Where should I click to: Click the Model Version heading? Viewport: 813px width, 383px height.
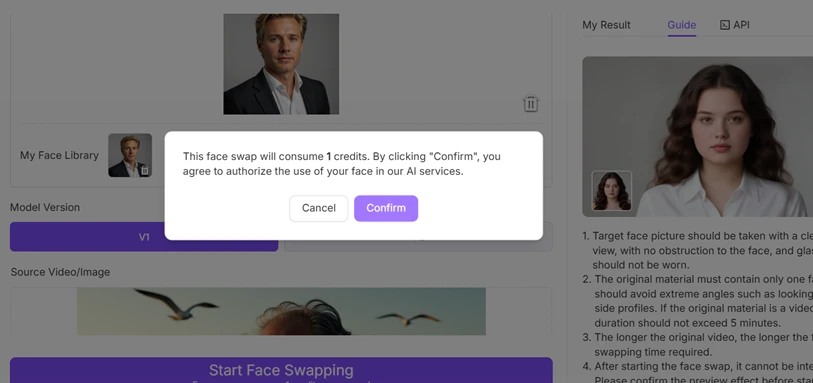click(45, 207)
